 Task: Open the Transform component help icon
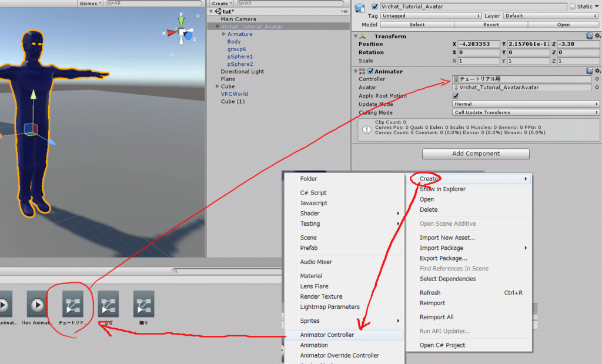click(x=589, y=36)
